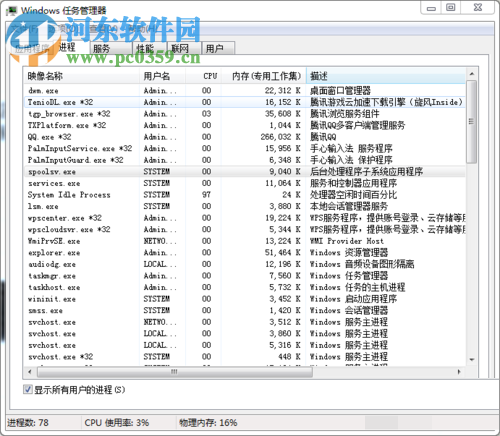Select PalmInputService.exe *32 process
Viewport: 500px width, 436px height.
pos(245,148)
